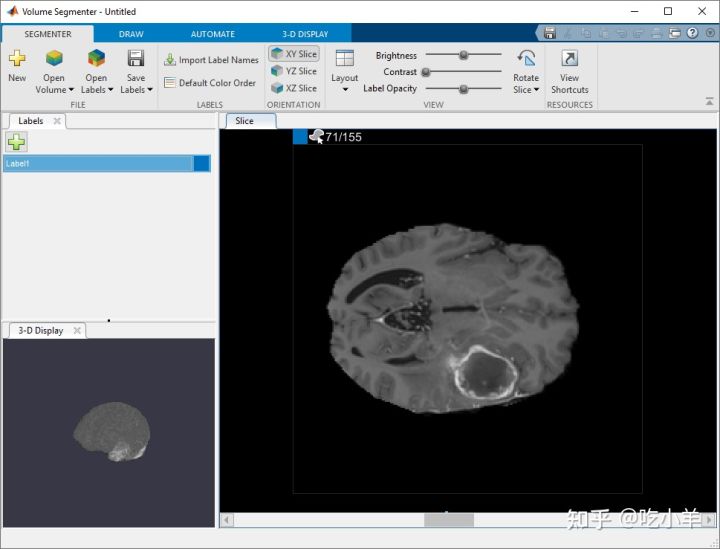
Task: Click the Open Volume icon
Action: click(54, 60)
